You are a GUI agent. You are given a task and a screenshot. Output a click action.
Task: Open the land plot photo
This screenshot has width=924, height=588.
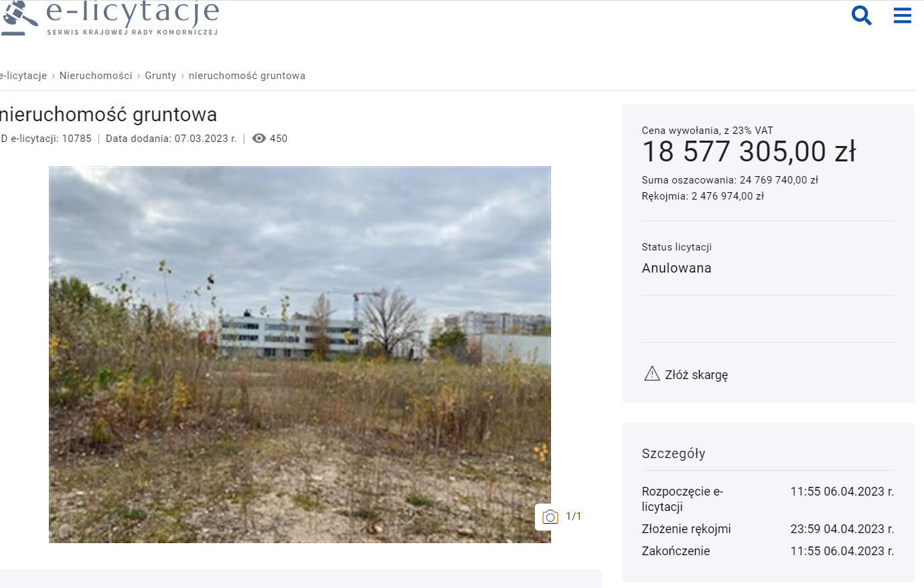point(300,354)
